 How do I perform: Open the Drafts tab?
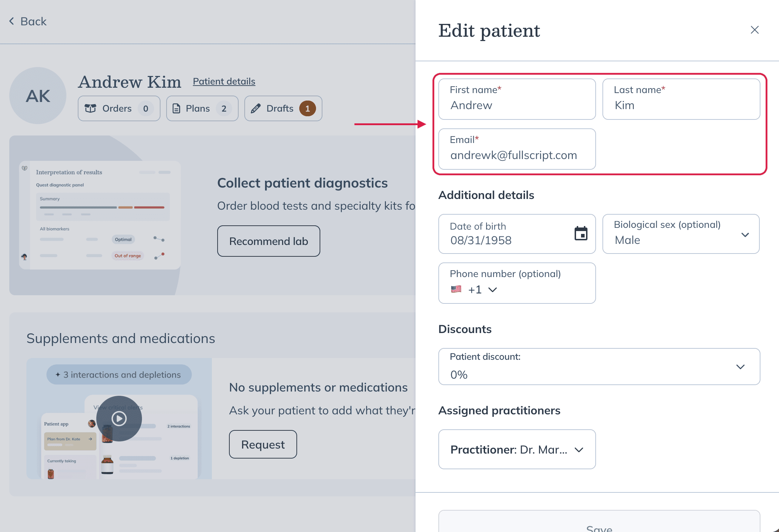pyautogui.click(x=283, y=108)
